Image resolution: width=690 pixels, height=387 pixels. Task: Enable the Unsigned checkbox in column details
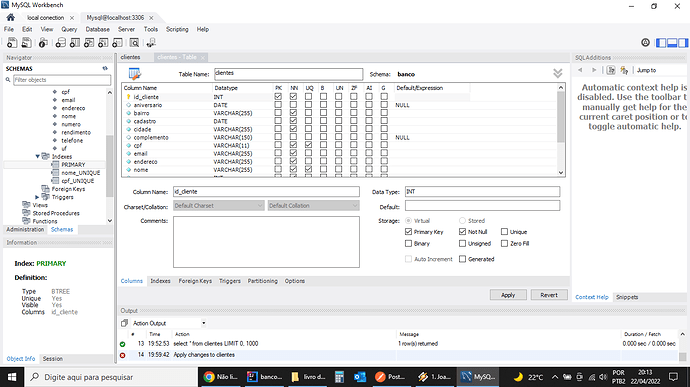[462, 243]
